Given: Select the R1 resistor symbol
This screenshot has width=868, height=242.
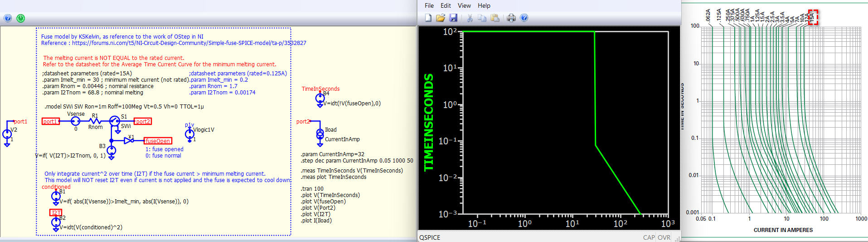Looking at the screenshot, I should [95, 121].
